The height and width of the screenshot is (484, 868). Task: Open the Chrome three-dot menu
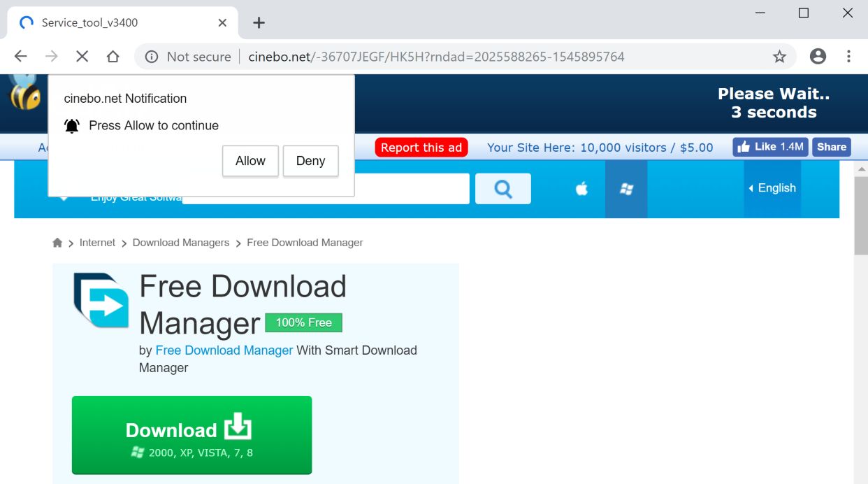tap(848, 57)
